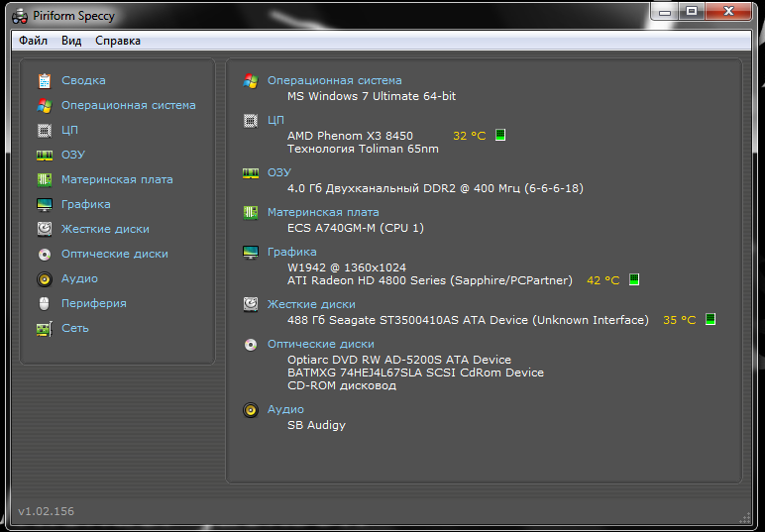The height and width of the screenshot is (532, 765).
Task: Open Сеть in the sidebar
Action: (75, 329)
